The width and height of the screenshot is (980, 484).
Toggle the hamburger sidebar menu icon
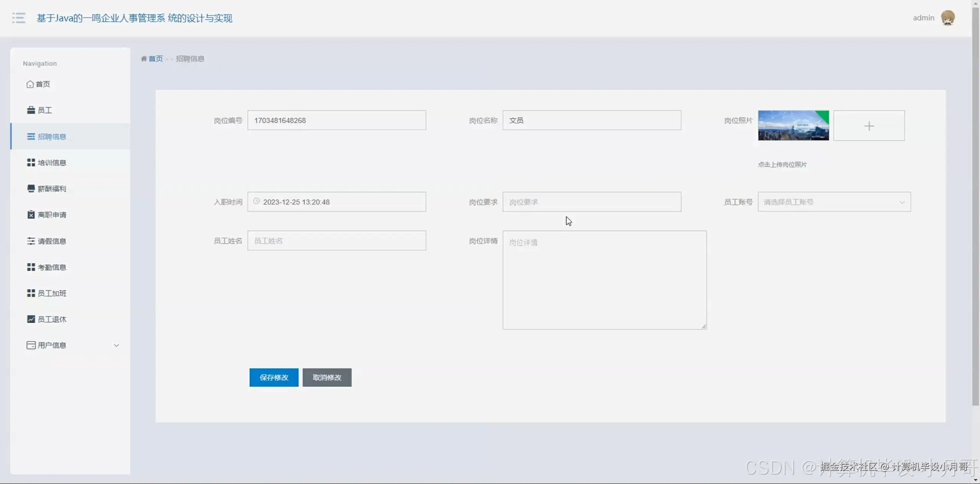click(x=18, y=18)
